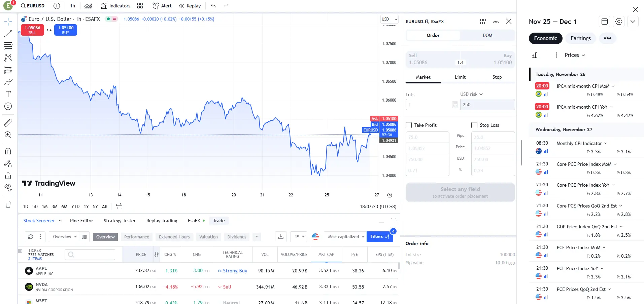Activate the zoom in tool
Screen dimensions: 644x304
click(x=8, y=135)
